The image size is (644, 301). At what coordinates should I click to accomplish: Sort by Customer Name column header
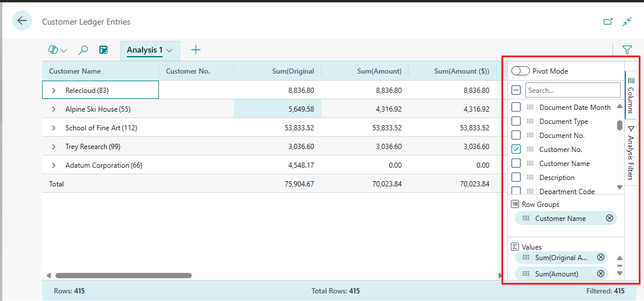tap(75, 71)
